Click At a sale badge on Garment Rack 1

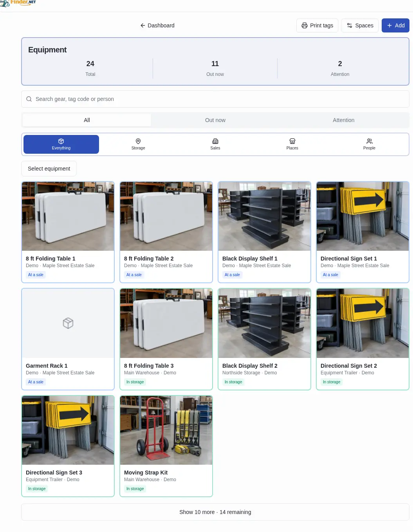pos(36,382)
